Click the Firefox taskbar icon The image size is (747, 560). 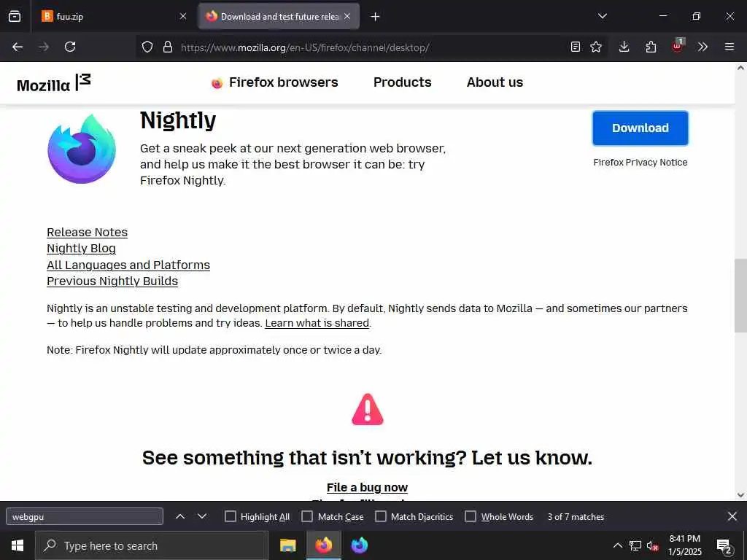coord(323,545)
